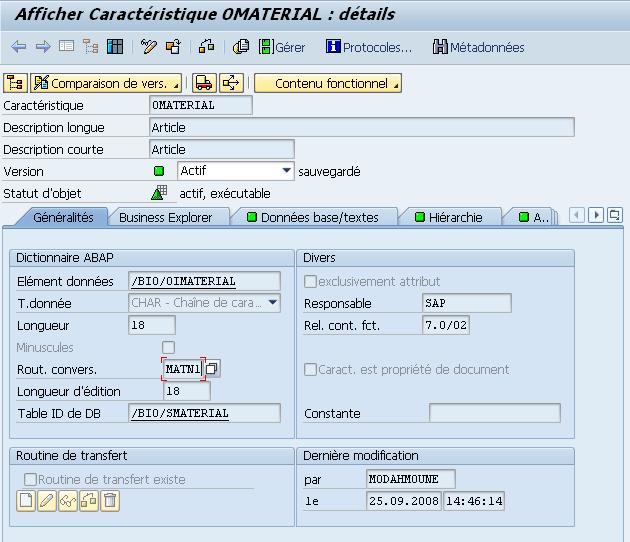Click the hierarchy tree icon in top toolbar

[x=90, y=47]
